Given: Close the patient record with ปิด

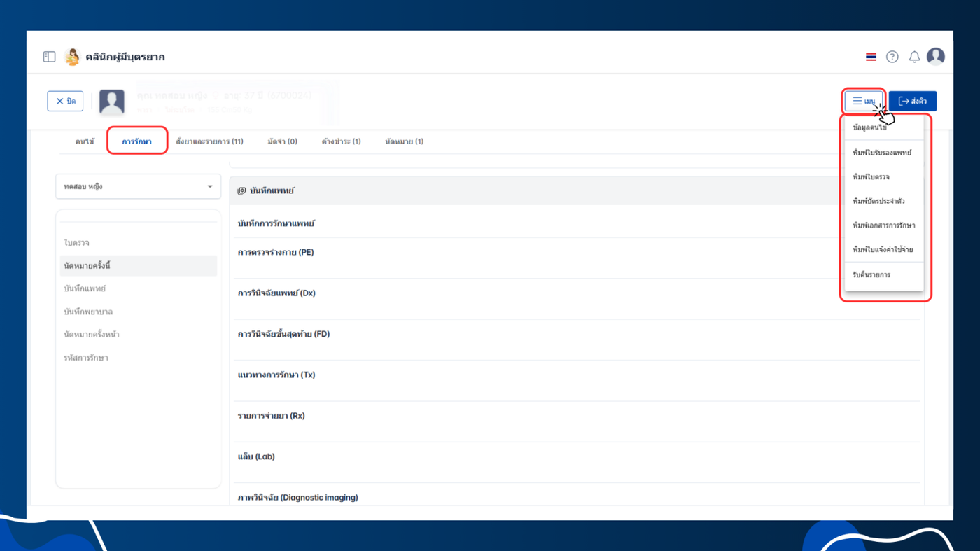Looking at the screenshot, I should [66, 102].
